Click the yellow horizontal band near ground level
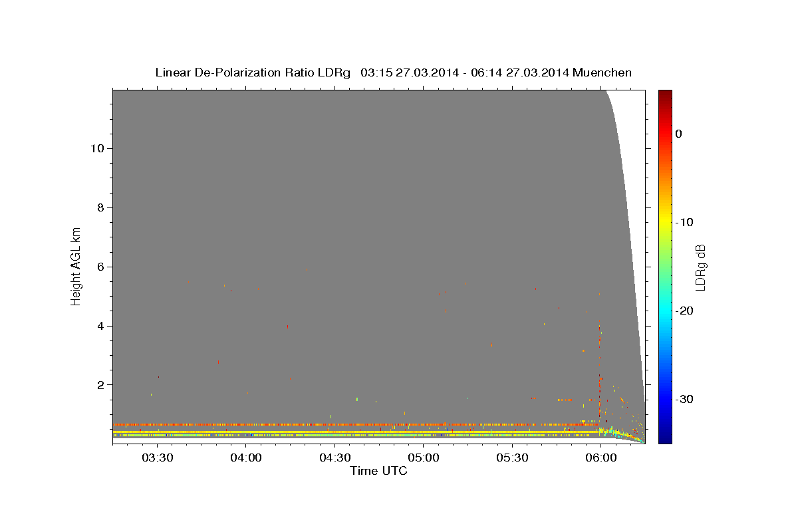The width and height of the screenshot is (798, 532). [356, 432]
